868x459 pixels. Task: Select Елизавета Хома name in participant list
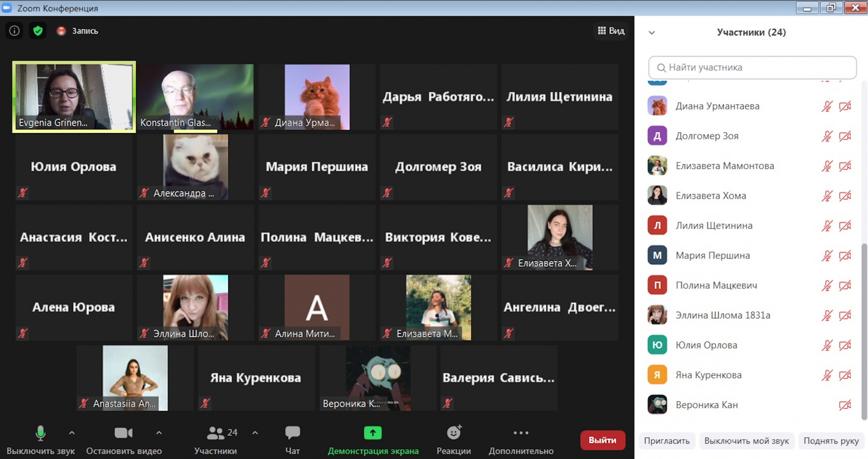711,196
